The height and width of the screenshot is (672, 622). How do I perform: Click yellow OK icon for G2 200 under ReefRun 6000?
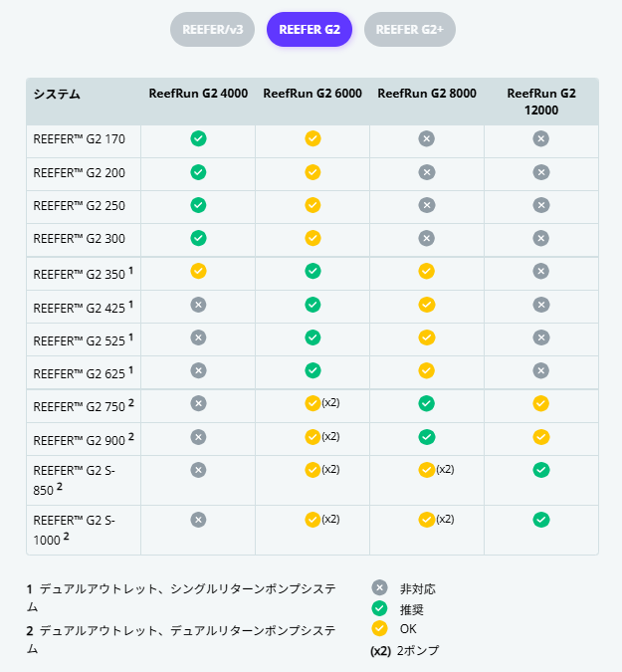point(312,172)
